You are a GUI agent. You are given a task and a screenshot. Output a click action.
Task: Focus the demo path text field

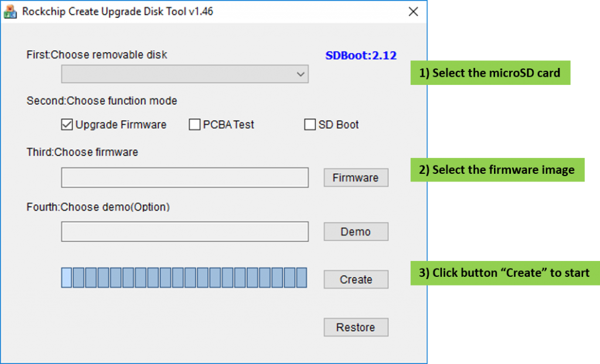(185, 232)
